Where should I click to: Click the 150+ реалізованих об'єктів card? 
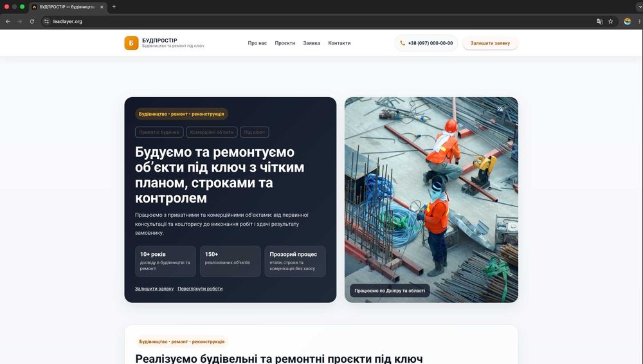tap(230, 261)
